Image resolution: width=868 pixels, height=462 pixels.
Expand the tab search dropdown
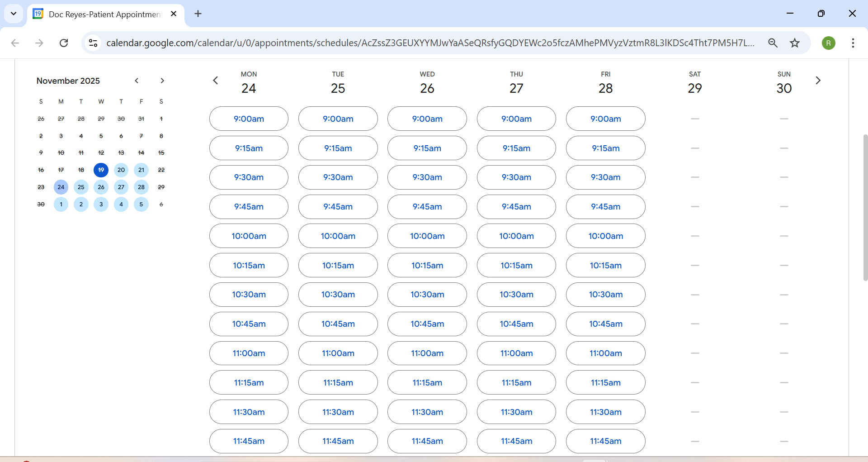14,14
